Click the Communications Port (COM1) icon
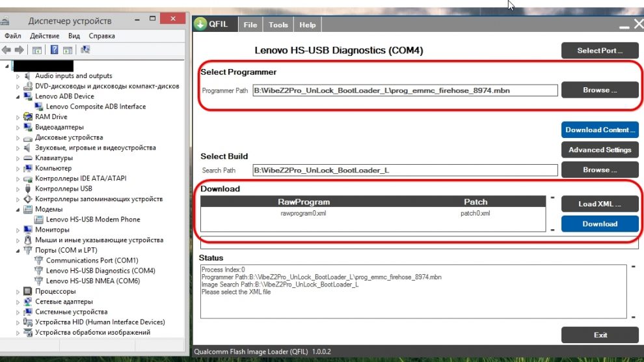 39,260
